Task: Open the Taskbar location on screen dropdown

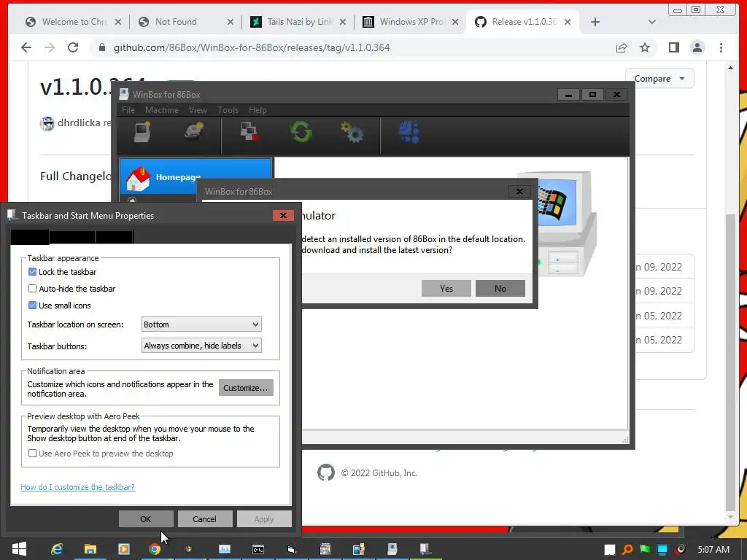Action: 201,324
